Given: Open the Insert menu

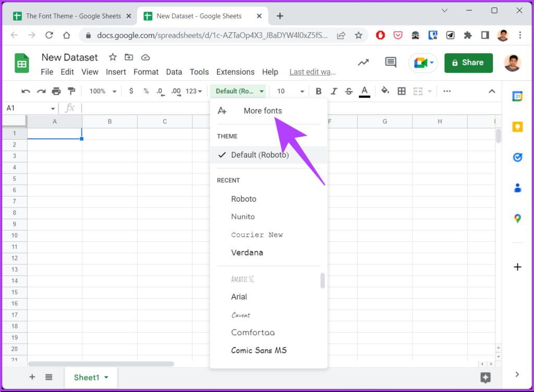Looking at the screenshot, I should tap(116, 72).
